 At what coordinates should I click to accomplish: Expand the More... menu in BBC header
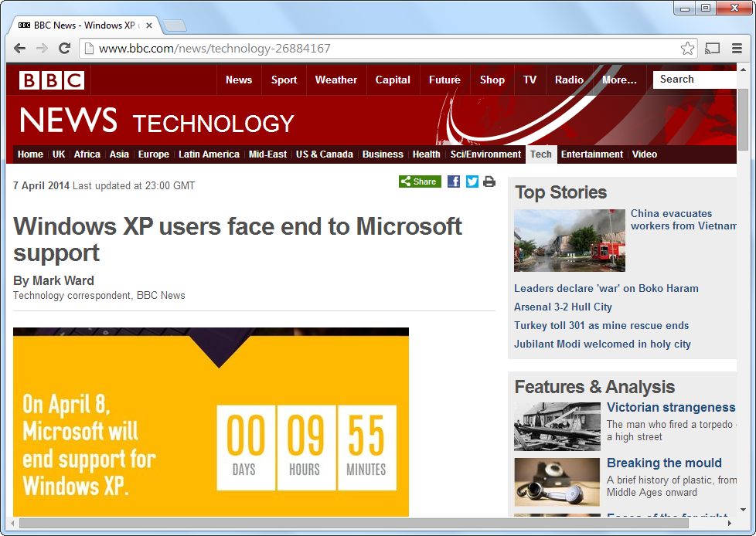(619, 80)
